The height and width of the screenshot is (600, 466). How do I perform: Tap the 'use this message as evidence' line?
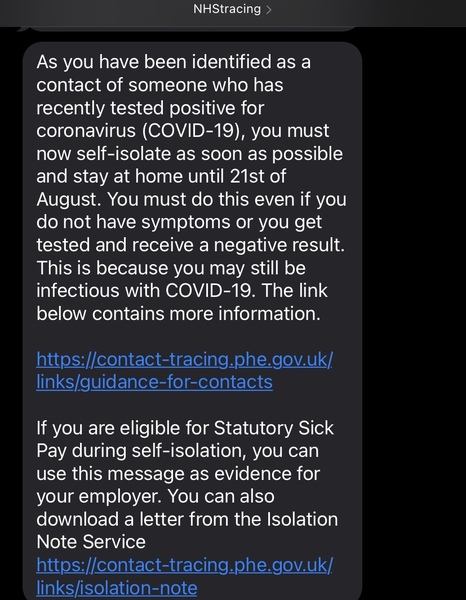pos(178,473)
